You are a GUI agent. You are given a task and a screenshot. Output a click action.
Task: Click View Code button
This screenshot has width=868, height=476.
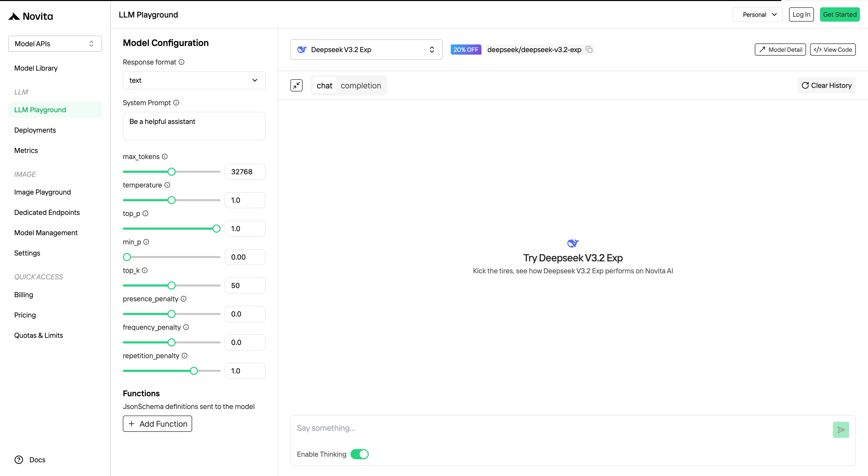[x=833, y=50]
